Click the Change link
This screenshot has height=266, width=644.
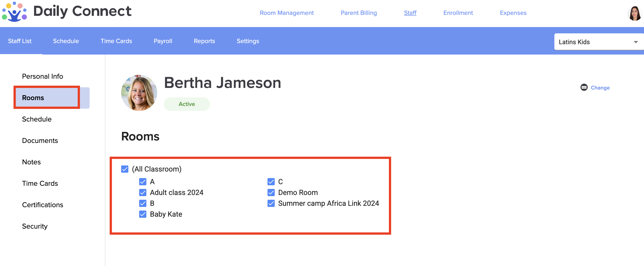(600, 88)
